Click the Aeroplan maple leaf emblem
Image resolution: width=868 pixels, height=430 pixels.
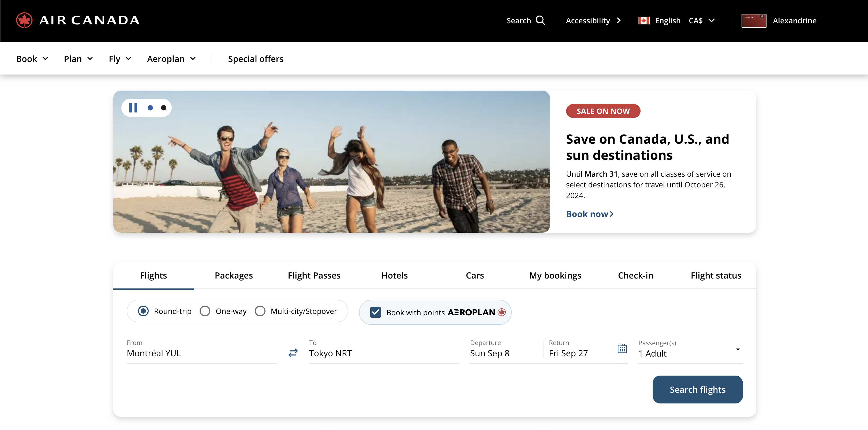(502, 312)
